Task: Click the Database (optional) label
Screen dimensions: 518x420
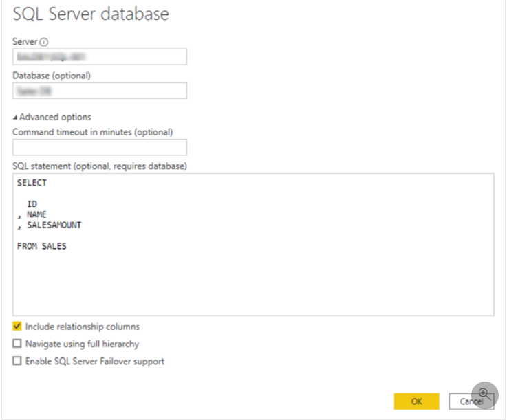Action: (x=52, y=76)
